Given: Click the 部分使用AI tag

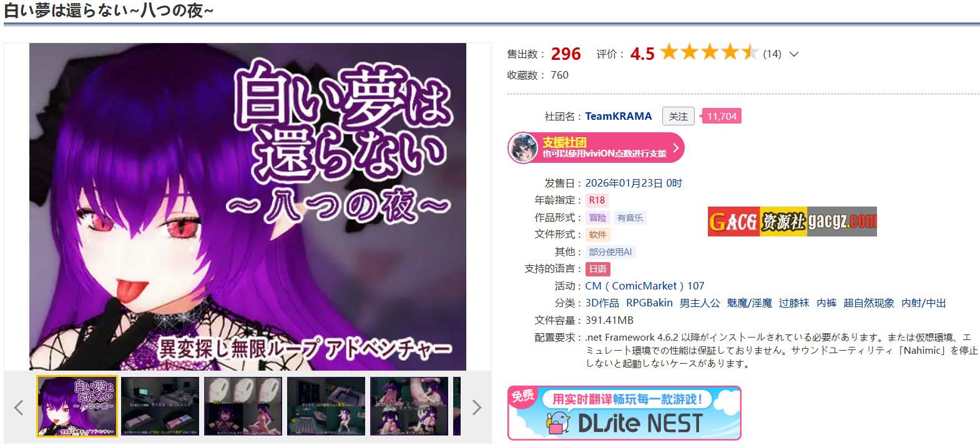Looking at the screenshot, I should (x=610, y=252).
